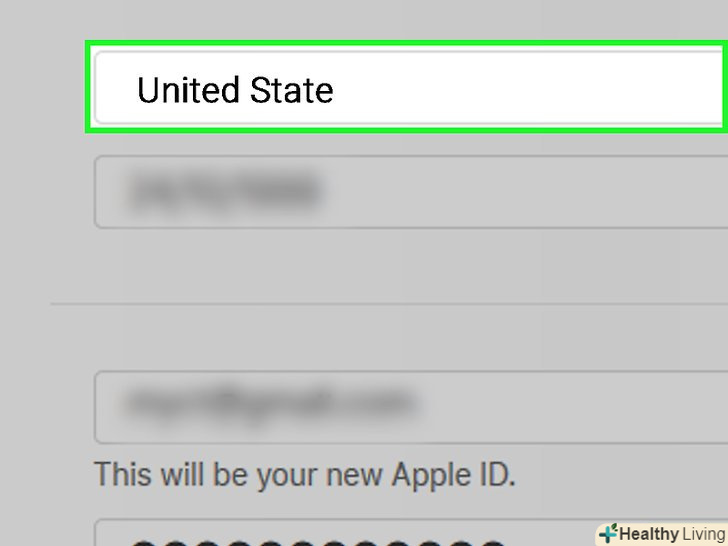Image resolution: width=728 pixels, height=546 pixels.
Task: Select the green-highlighted country selector box
Action: pyautogui.click(x=407, y=87)
